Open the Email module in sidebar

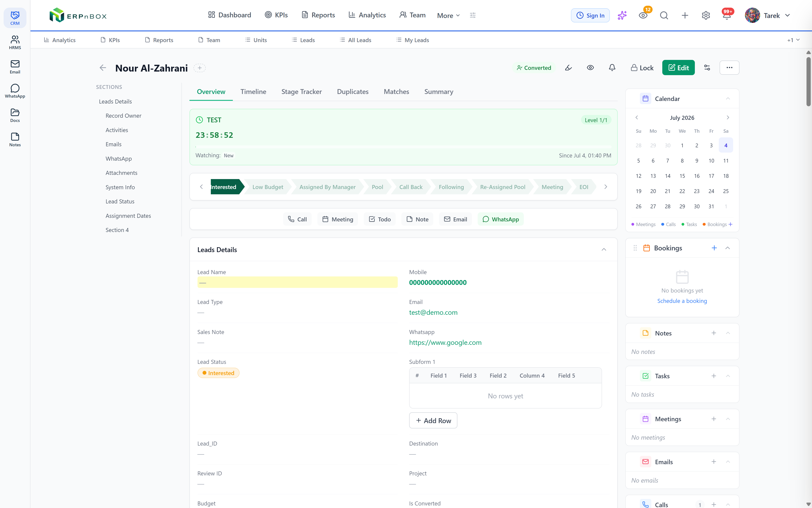click(15, 67)
